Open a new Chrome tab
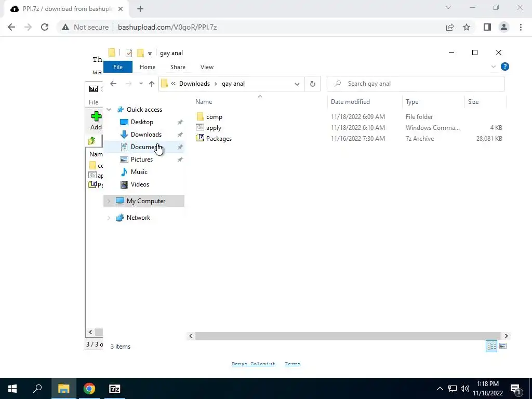Viewport: 532px width, 399px height. pyautogui.click(x=140, y=9)
